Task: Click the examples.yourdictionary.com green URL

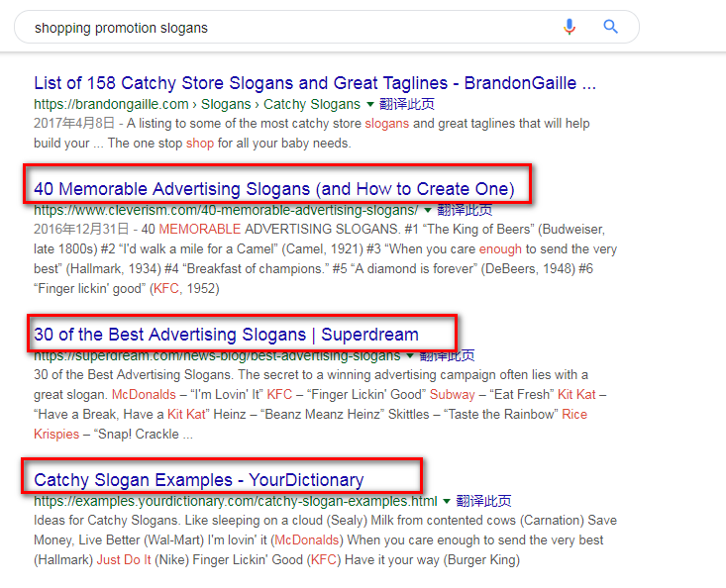Action: coord(235,501)
